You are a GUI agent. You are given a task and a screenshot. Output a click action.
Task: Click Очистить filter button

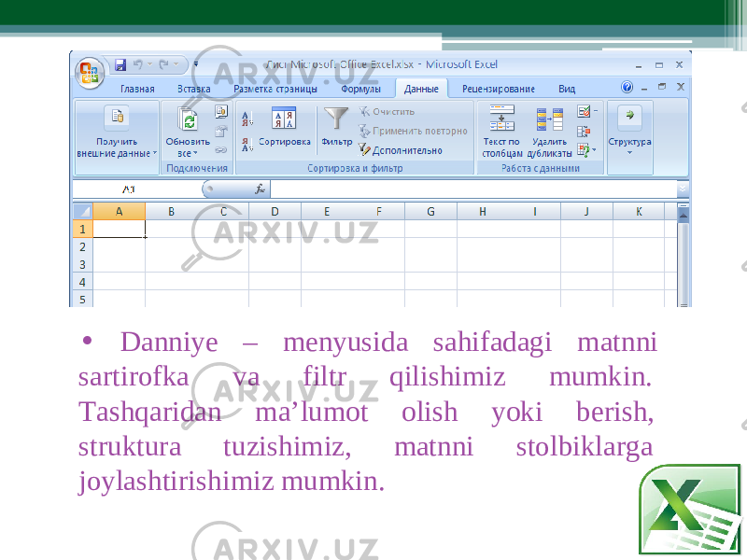[x=387, y=111]
